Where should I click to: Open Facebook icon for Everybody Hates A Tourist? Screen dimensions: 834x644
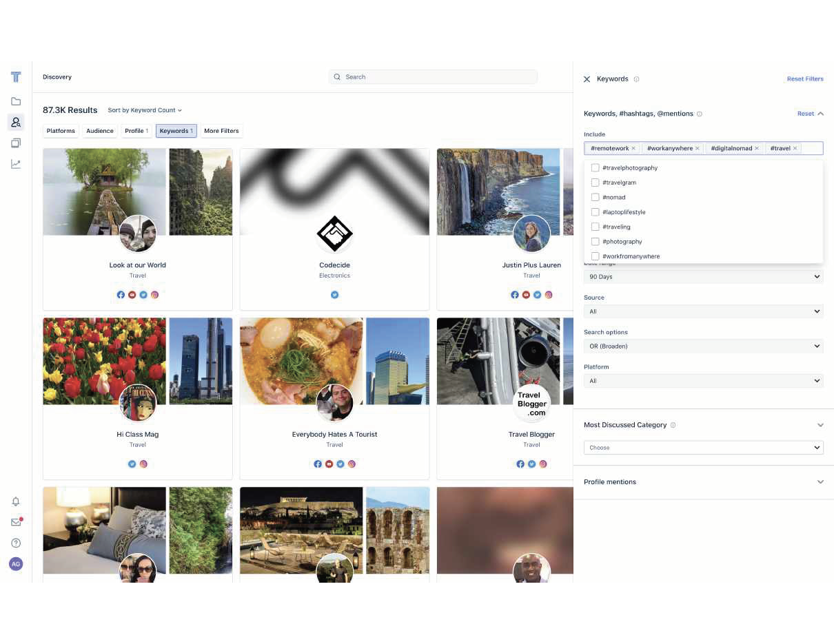coord(318,464)
